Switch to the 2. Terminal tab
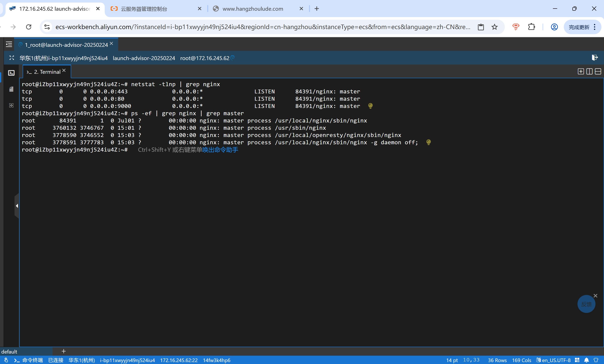This screenshot has height=364, width=604. pyautogui.click(x=47, y=72)
